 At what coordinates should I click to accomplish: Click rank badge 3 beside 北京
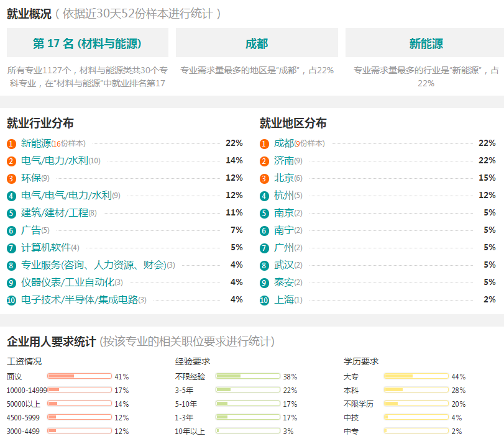[264, 179]
